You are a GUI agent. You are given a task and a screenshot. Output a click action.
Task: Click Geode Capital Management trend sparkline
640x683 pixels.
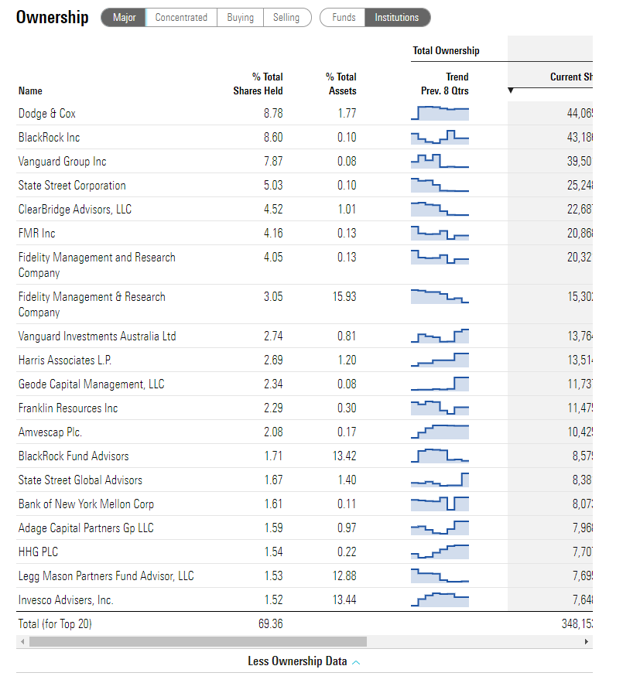coord(440,384)
